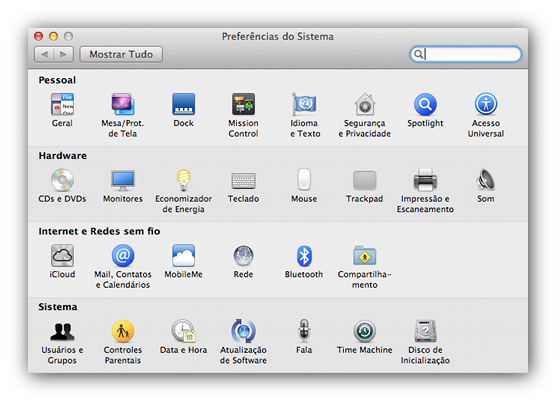Go forward with the right arrow button
The width and height of the screenshot is (560, 405).
[x=64, y=54]
